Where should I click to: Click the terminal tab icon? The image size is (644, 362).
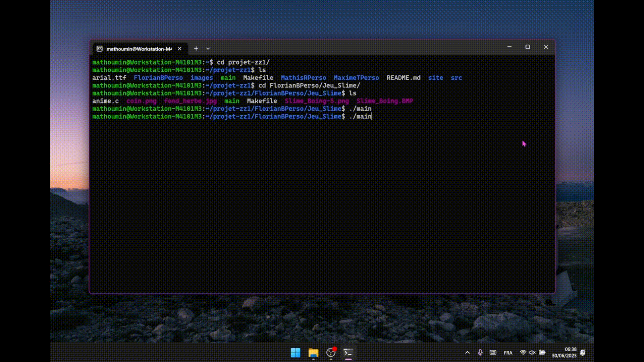[x=100, y=49]
